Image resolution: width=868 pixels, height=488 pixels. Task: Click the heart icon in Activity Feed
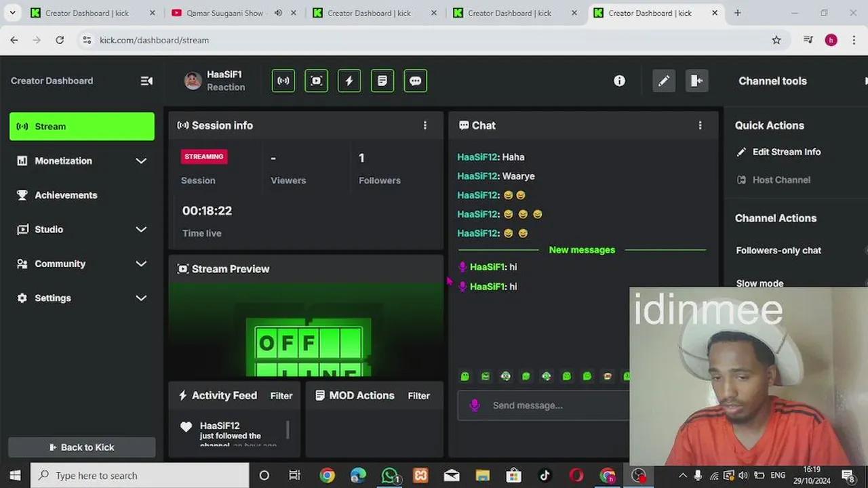pyautogui.click(x=186, y=427)
